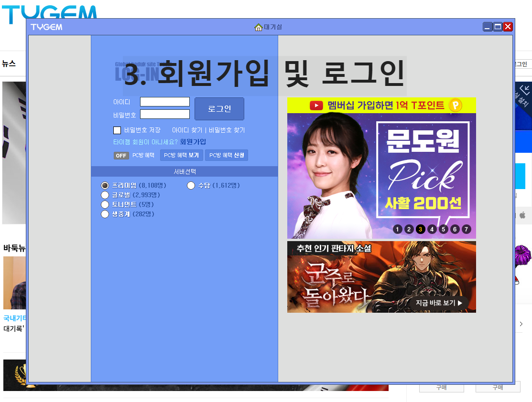Focus the 비밀번호 password field
Image resolution: width=532 pixels, height=402 pixels.
165,114
